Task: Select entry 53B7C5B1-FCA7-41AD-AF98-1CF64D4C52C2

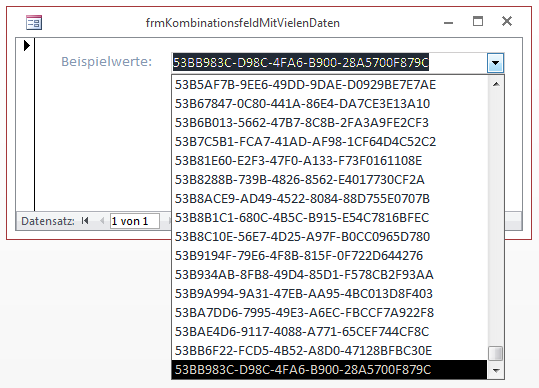Action: (x=329, y=142)
